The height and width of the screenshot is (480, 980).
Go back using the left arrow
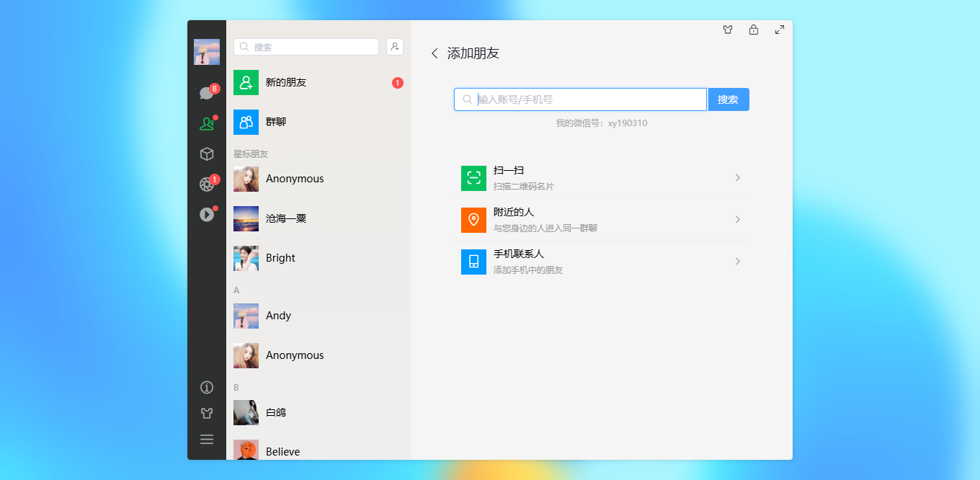point(435,53)
